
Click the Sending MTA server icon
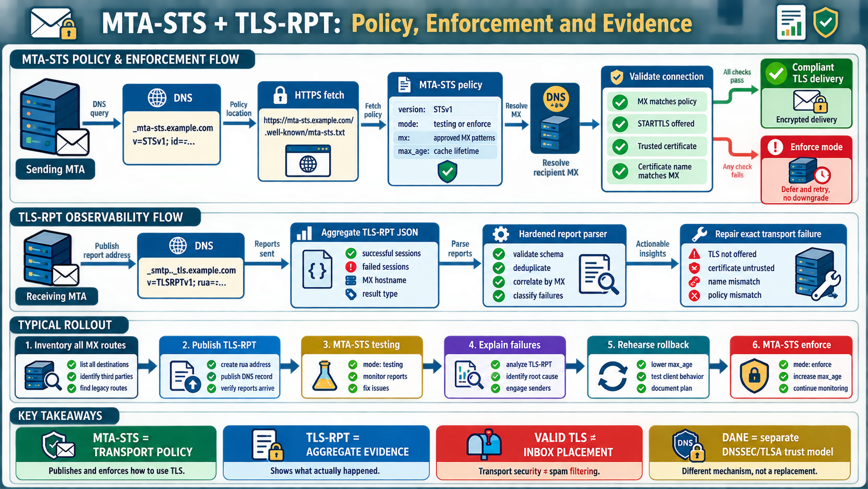[x=55, y=117]
